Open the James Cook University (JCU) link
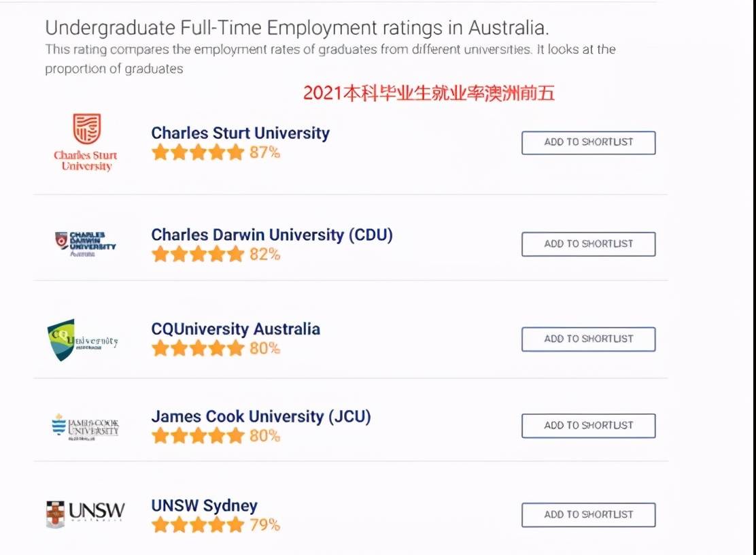This screenshot has height=555, width=756. (x=260, y=416)
